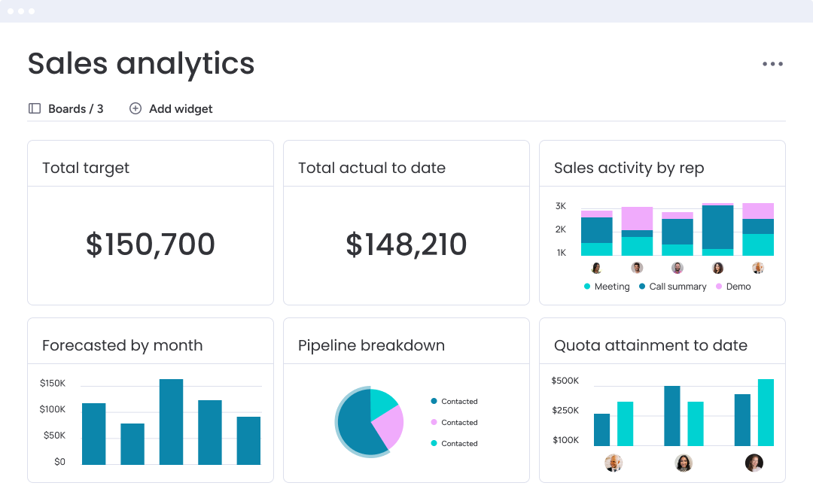Click the second rep avatar in Sales activity widget
Image resolution: width=813 pixels, height=504 pixels.
click(637, 268)
